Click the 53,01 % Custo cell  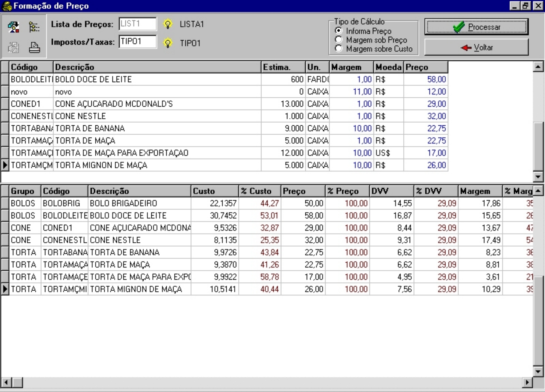[260, 216]
